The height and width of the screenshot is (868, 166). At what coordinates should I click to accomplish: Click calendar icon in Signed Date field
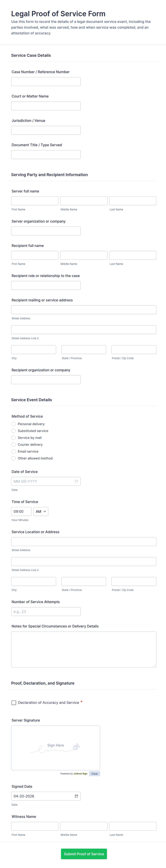point(76,796)
